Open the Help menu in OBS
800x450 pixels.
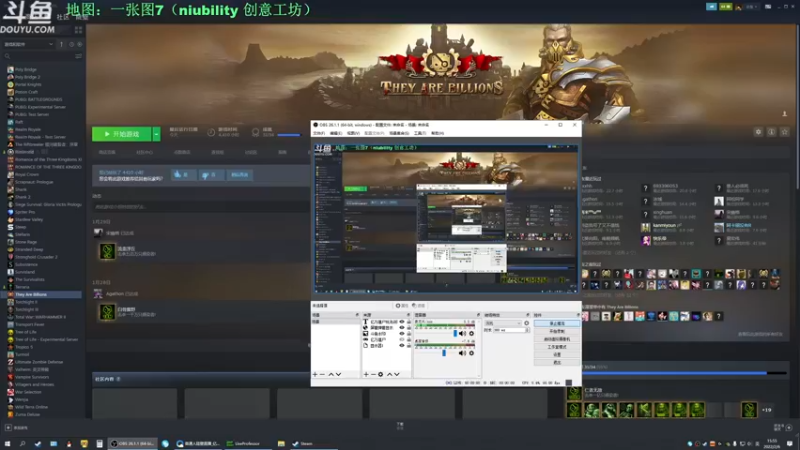click(437, 133)
